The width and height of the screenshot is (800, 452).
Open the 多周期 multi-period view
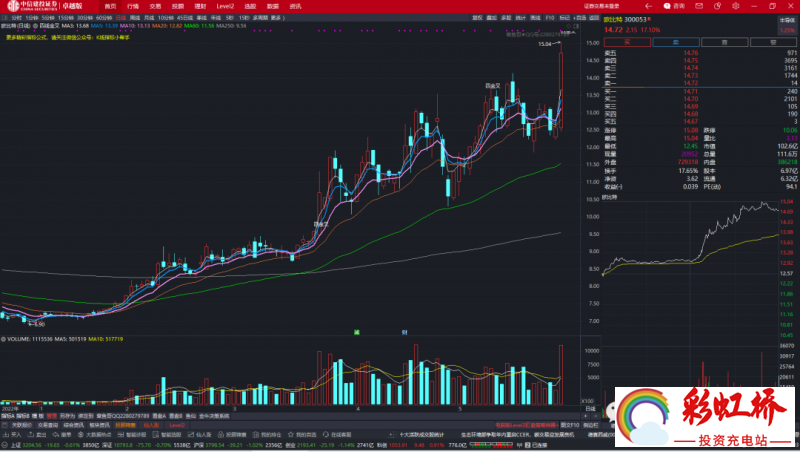click(260, 18)
